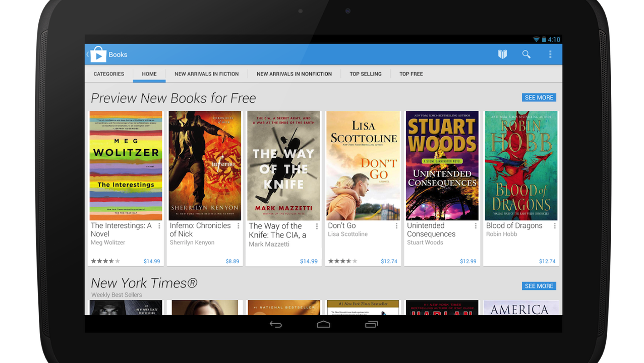
Task: Tap $12.99 price for Unintended Consequences
Action: (468, 261)
